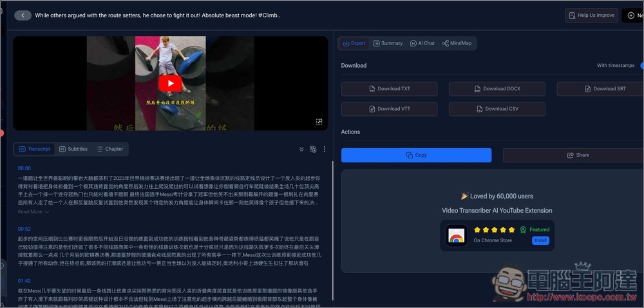This screenshot has height=308, width=644.
Task: Click Help Us Improve button
Action: [x=591, y=15]
